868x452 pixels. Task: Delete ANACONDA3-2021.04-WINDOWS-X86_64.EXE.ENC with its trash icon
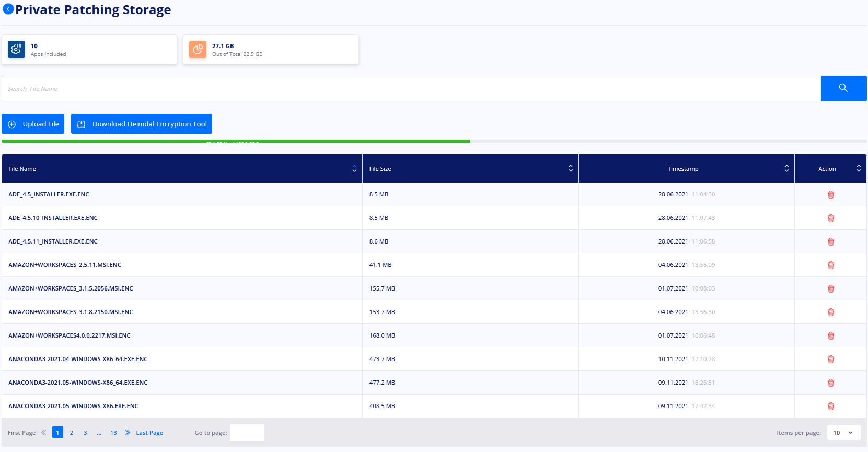(831, 359)
